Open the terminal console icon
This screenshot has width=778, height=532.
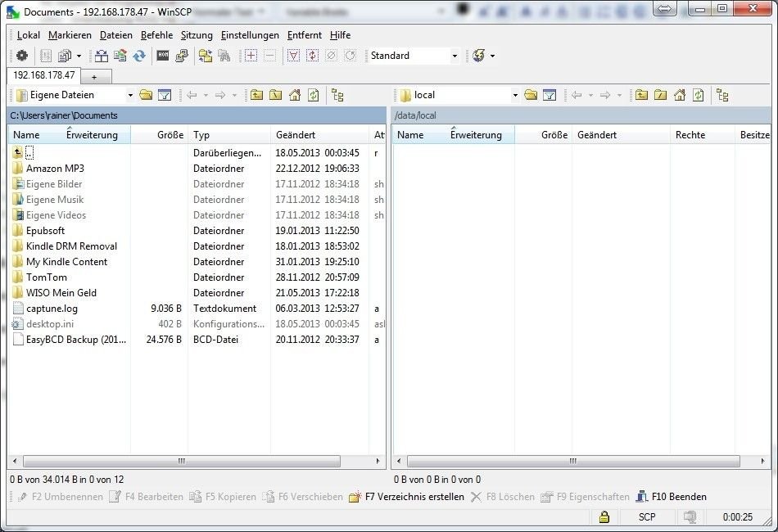point(163,56)
